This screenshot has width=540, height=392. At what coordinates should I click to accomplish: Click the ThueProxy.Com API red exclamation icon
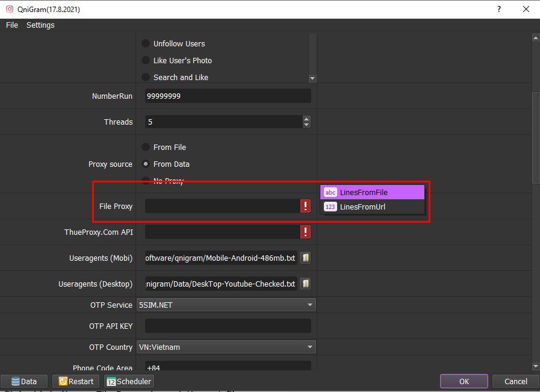click(305, 232)
